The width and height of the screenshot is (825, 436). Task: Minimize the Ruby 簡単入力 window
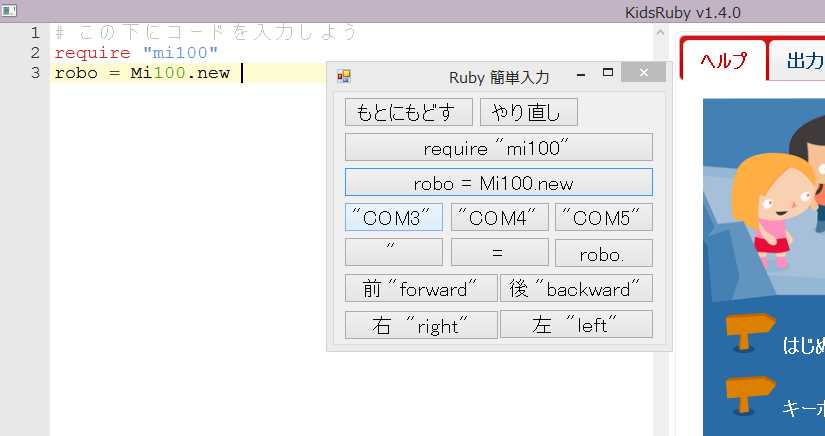point(581,74)
